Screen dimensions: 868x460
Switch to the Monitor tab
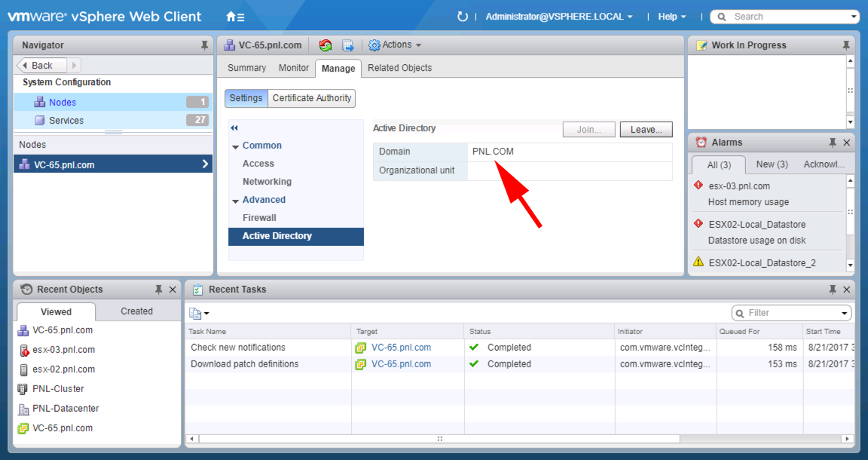tap(293, 68)
